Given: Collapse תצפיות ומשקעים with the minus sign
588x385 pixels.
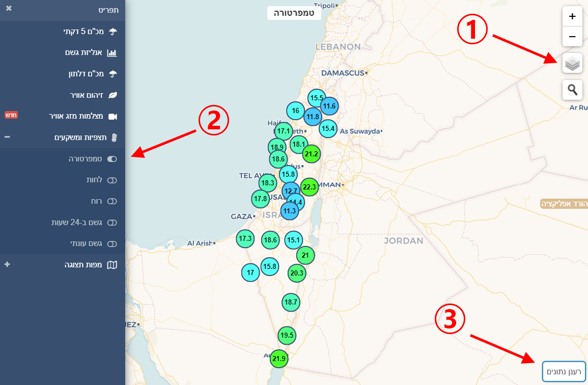Looking at the screenshot, I should pyautogui.click(x=7, y=137).
